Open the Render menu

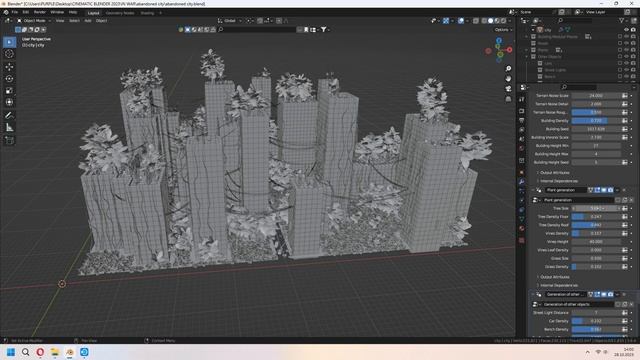pyautogui.click(x=40, y=12)
